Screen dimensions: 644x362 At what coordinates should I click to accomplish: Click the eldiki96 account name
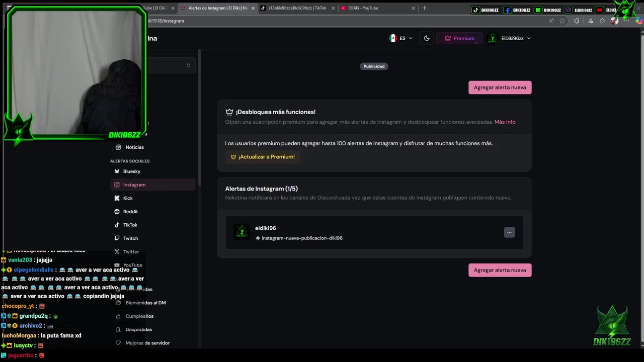(x=266, y=228)
